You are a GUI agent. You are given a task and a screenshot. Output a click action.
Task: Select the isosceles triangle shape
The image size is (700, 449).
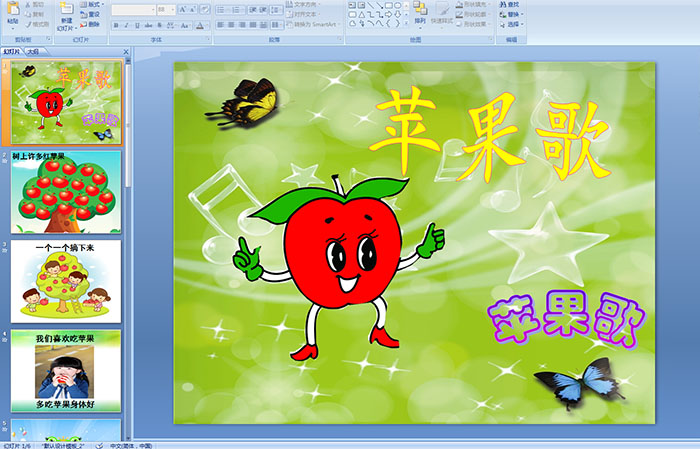(x=362, y=14)
